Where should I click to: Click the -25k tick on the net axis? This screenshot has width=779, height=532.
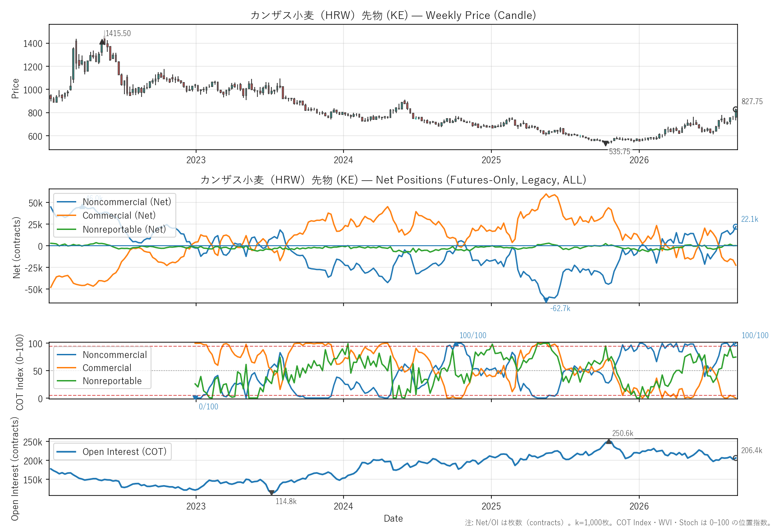coord(34,268)
